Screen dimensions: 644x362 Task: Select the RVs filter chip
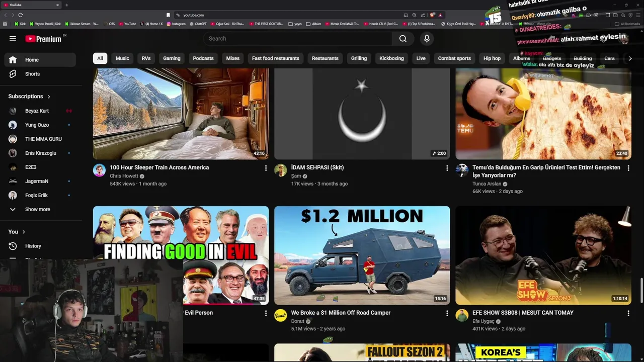[x=146, y=58]
